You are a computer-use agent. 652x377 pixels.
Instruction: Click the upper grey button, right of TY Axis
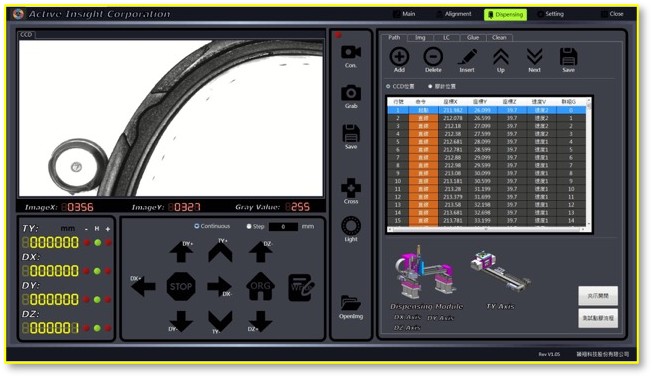tap(598, 296)
